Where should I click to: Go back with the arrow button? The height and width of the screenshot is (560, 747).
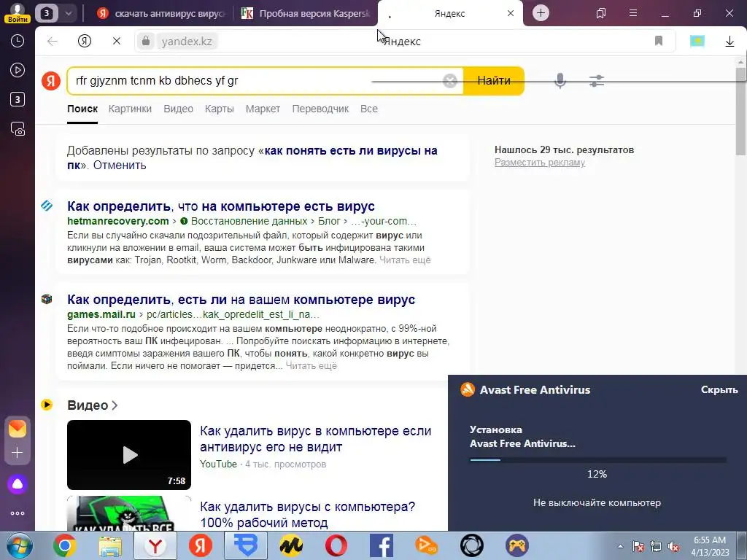[x=53, y=42]
